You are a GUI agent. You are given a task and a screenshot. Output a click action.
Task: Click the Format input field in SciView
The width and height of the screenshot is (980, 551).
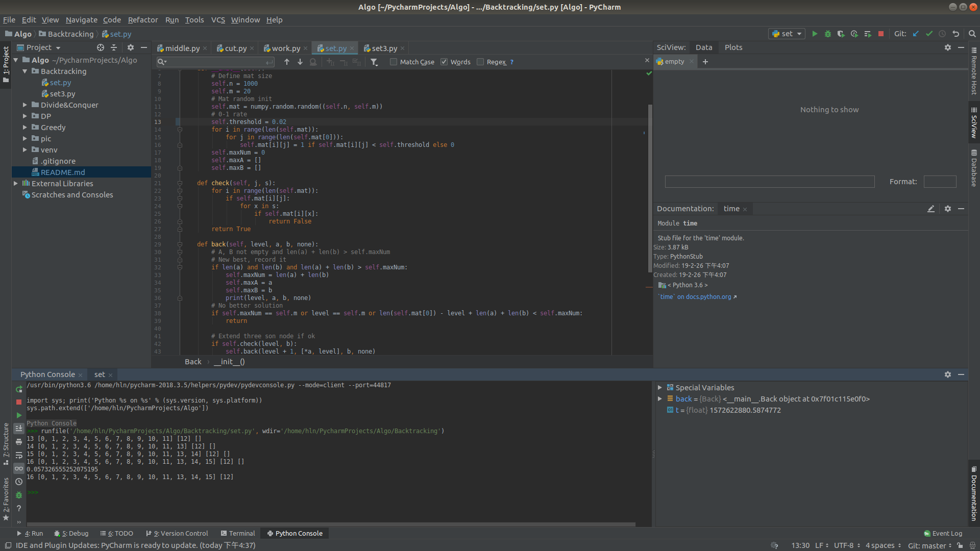pos(940,182)
